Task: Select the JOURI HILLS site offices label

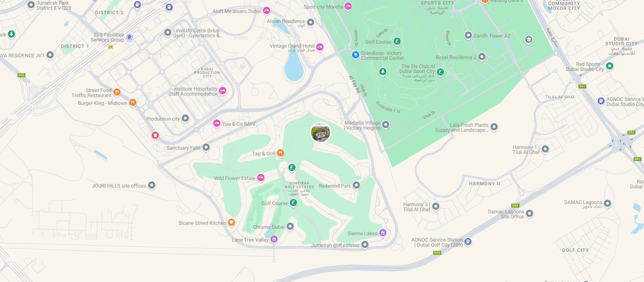Action: [119, 186]
